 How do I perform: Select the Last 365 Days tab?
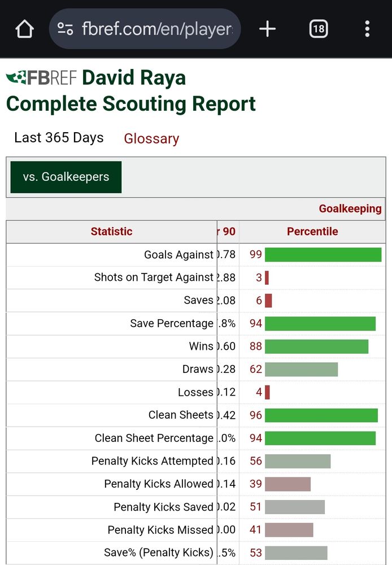click(59, 138)
